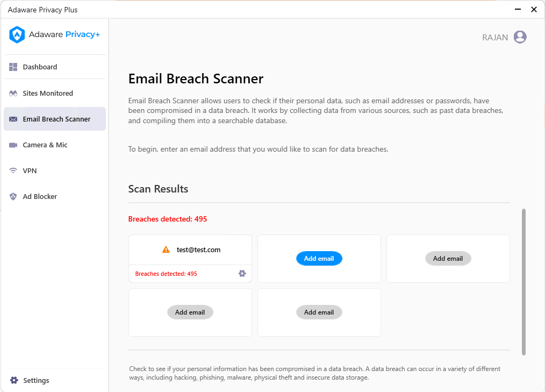
Task: Click the test@test.com email address
Action: coord(198,250)
